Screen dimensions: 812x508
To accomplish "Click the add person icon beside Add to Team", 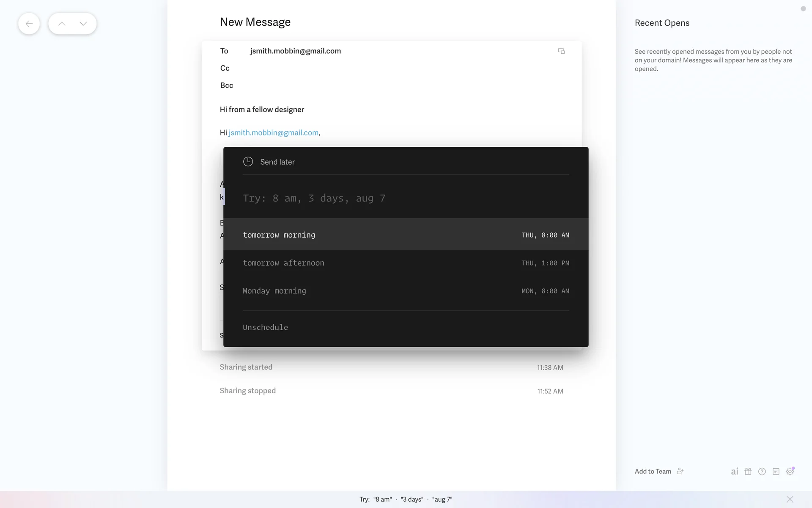I will click(x=680, y=471).
